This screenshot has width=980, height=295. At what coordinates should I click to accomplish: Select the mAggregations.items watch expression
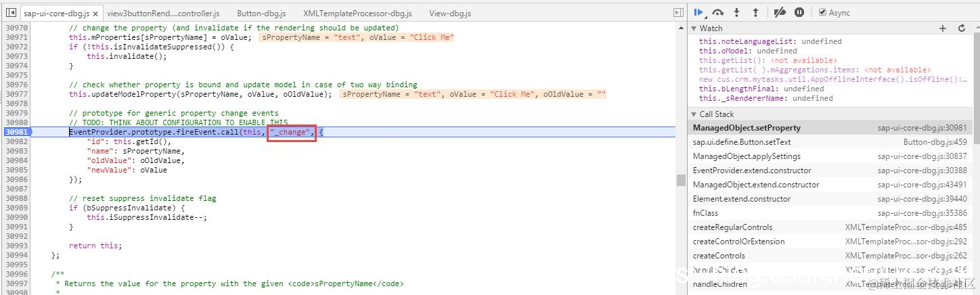tap(815, 70)
